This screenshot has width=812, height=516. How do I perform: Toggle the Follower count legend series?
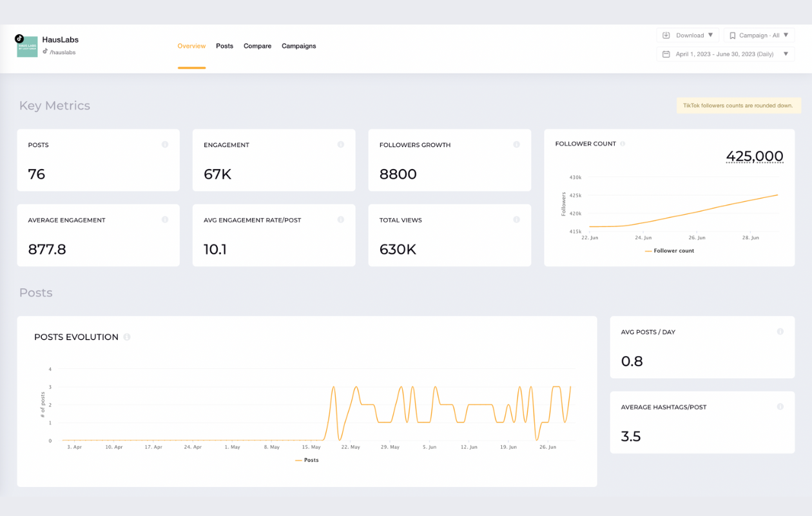click(669, 251)
